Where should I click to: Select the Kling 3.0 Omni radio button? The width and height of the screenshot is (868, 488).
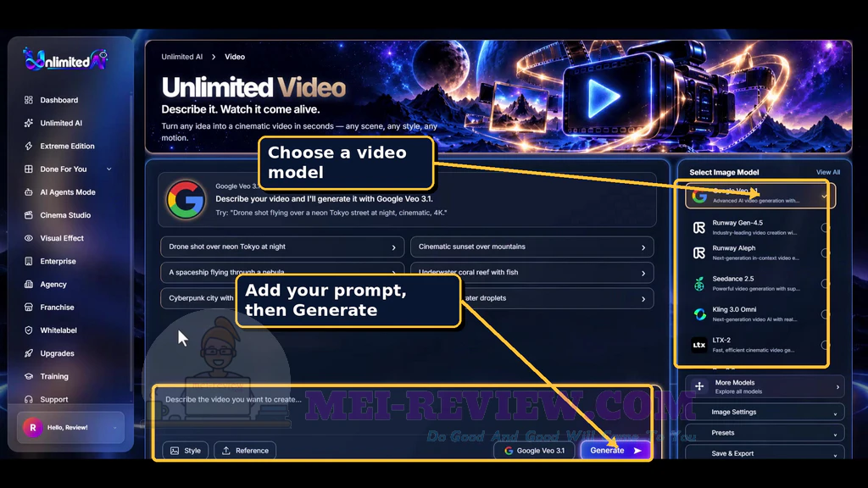(x=826, y=314)
